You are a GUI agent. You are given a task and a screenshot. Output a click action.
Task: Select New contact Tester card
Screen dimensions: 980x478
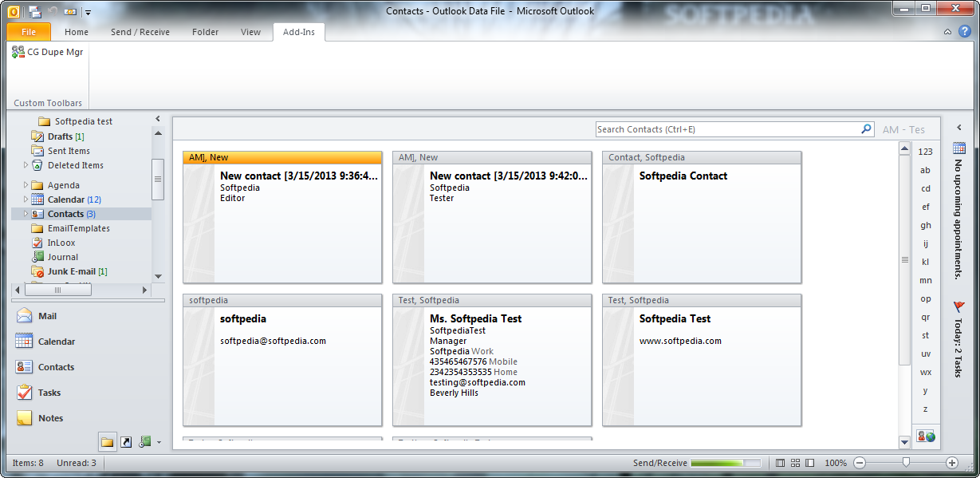(x=492, y=217)
